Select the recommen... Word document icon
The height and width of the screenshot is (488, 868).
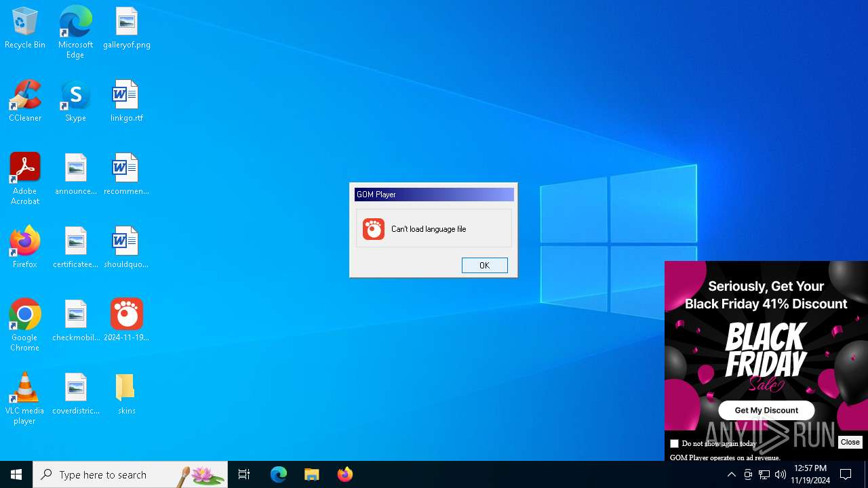(127, 175)
